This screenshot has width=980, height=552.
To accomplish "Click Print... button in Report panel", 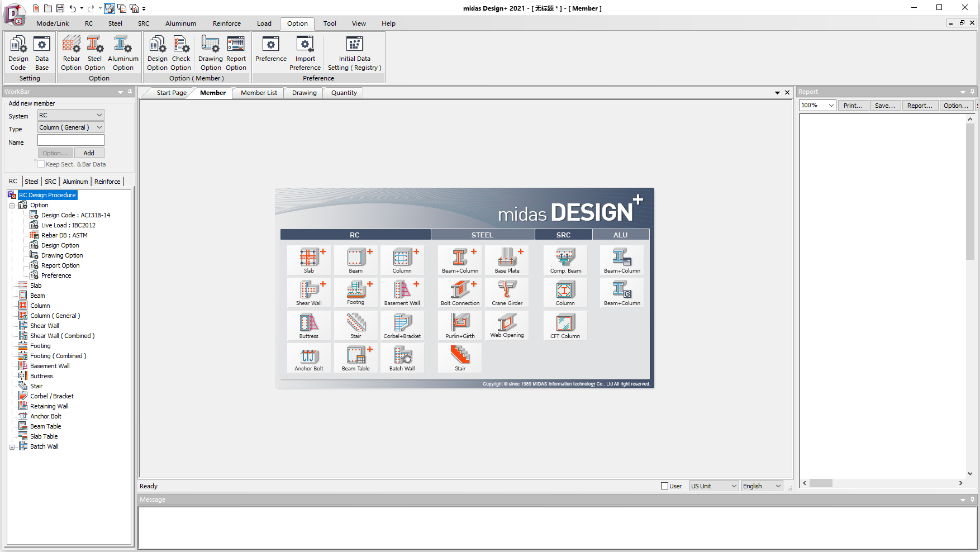I will pos(853,105).
